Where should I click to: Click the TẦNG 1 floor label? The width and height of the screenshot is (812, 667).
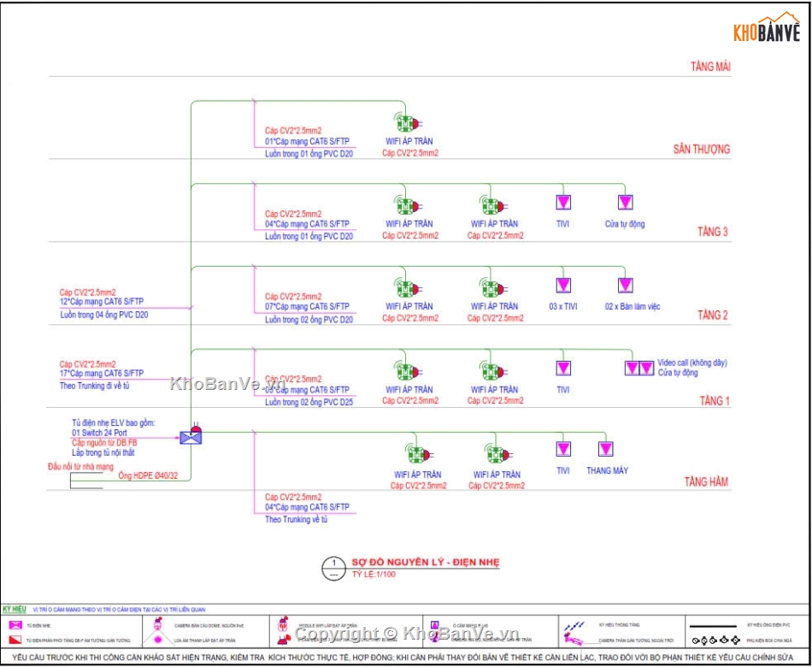(715, 400)
